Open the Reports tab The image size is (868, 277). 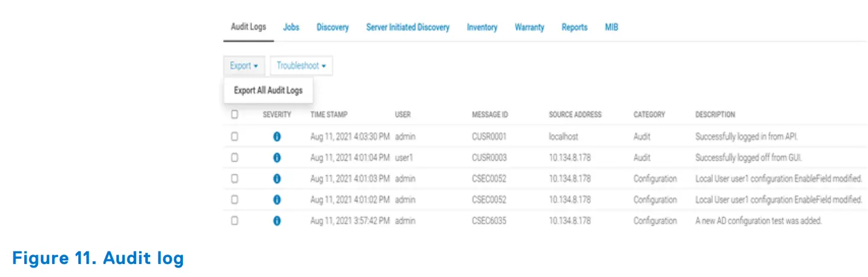pyautogui.click(x=575, y=27)
